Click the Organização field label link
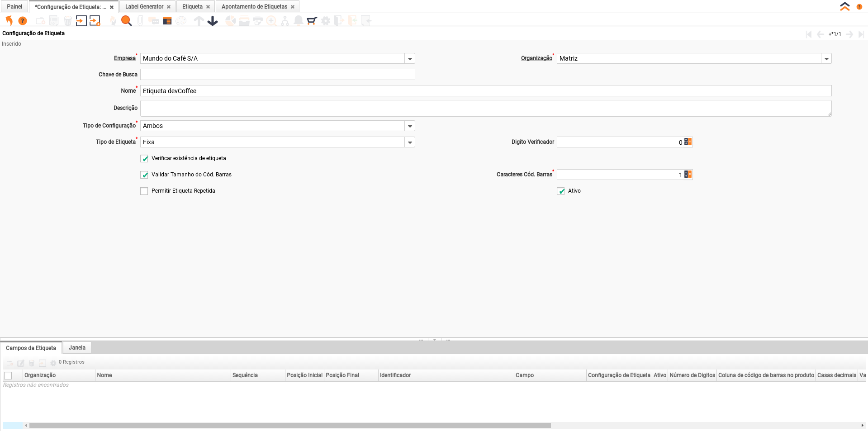The image size is (868, 431). (536, 58)
